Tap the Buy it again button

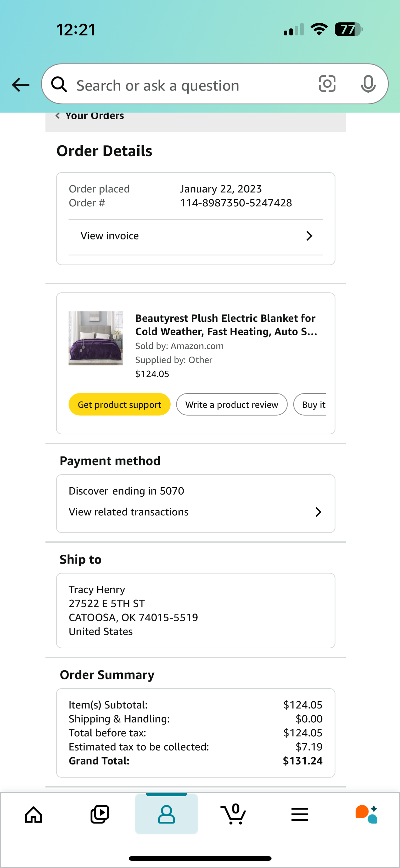(310, 404)
